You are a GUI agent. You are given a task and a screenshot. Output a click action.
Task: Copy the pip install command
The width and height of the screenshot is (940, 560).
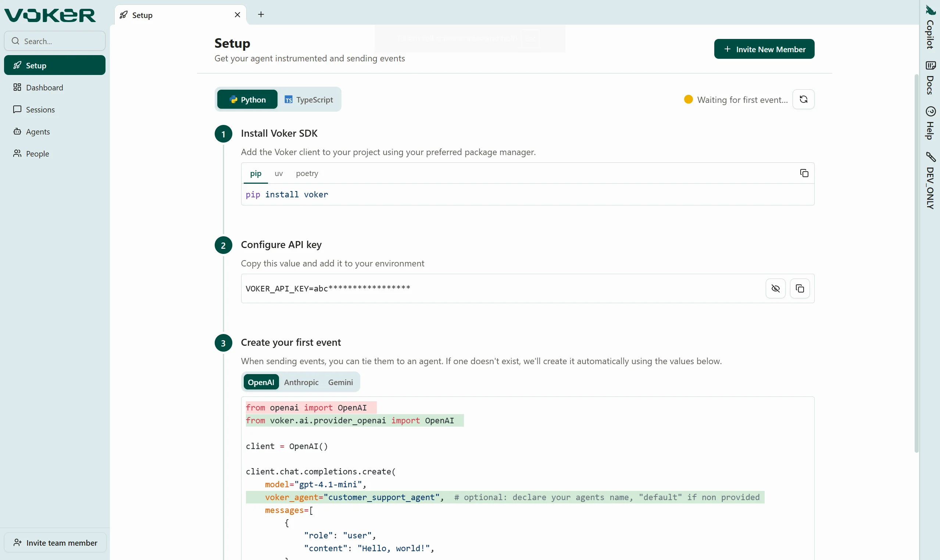[804, 173]
